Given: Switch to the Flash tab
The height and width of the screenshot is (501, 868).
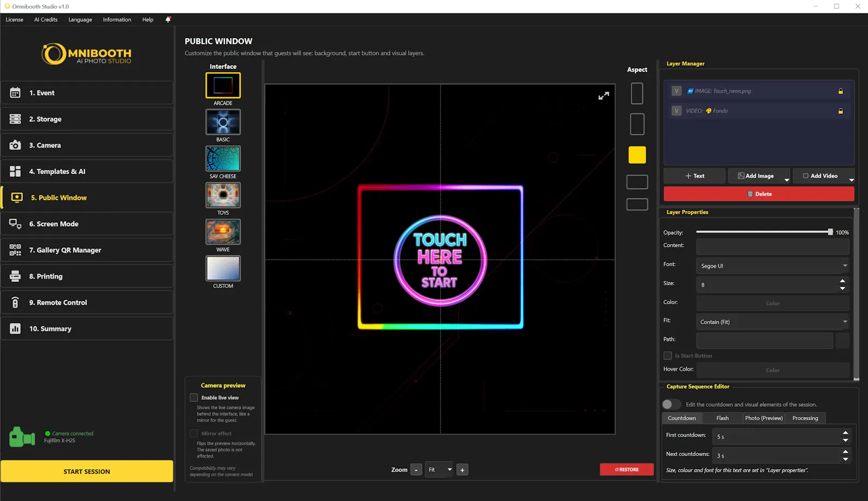Looking at the screenshot, I should tap(723, 418).
